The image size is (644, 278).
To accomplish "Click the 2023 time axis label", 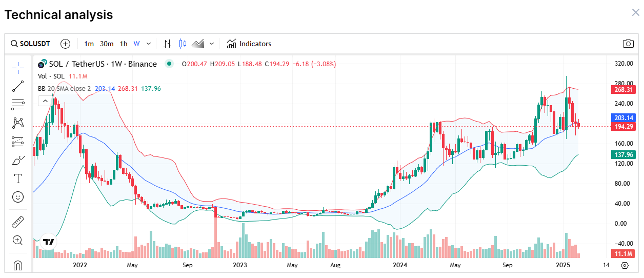I will pos(240,265).
